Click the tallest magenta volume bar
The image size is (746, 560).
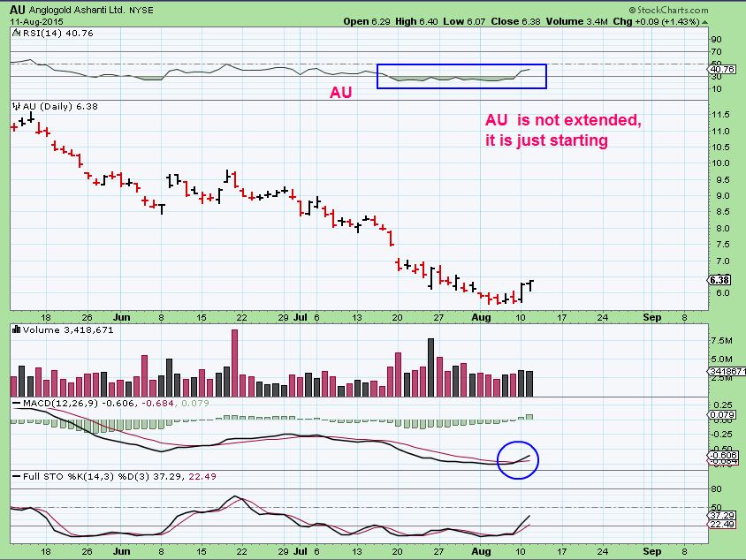[x=234, y=363]
